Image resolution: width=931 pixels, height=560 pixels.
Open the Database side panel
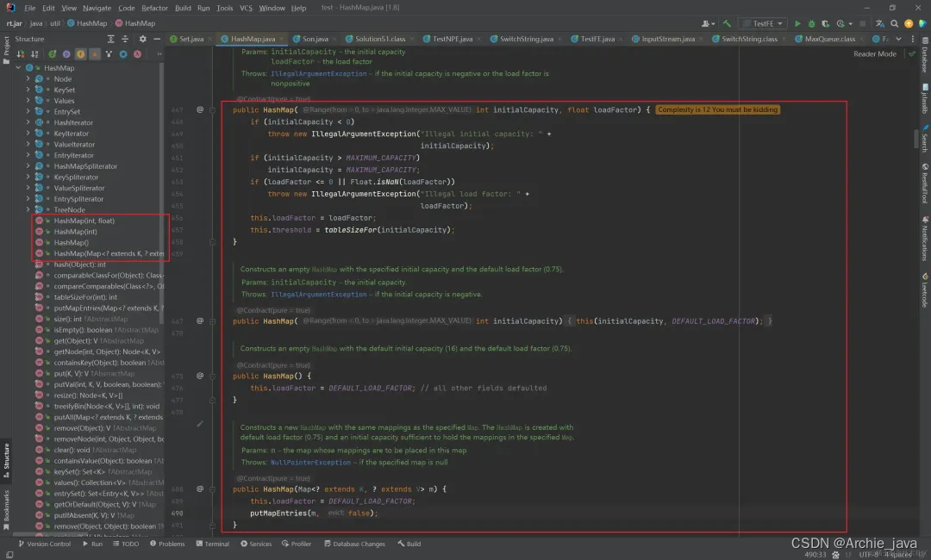(925, 54)
